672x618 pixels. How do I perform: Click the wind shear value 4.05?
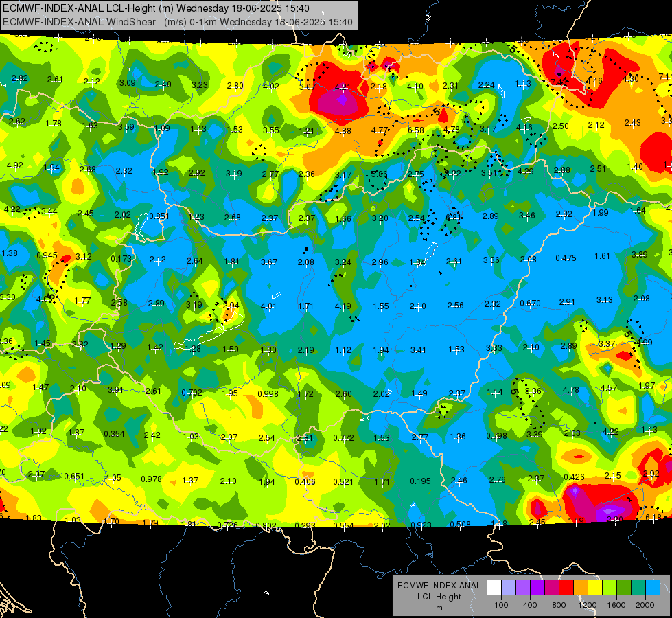click(113, 478)
